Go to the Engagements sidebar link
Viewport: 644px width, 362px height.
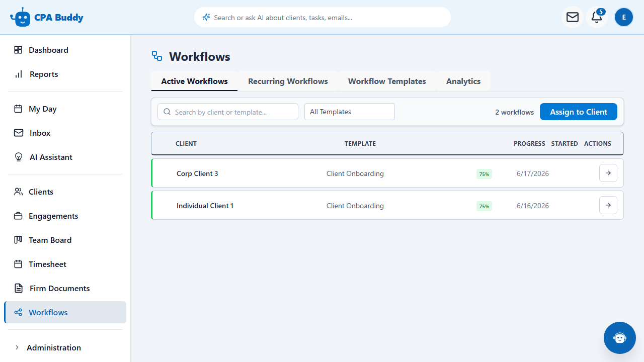[65, 216]
